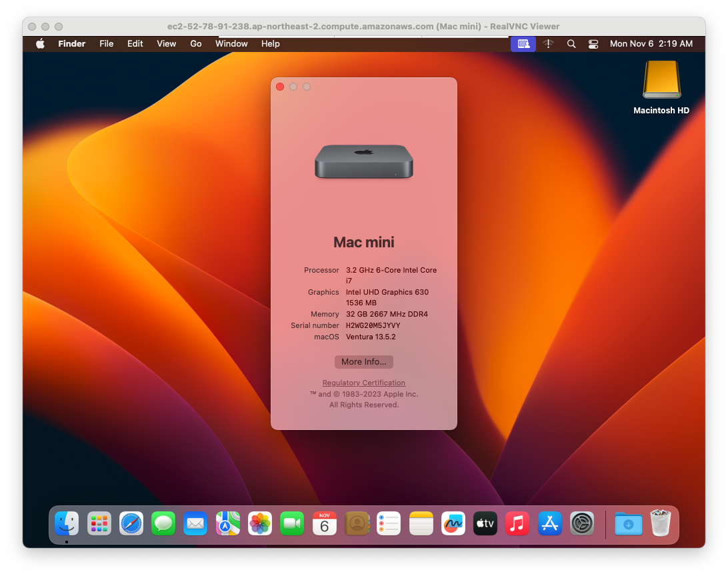Select Macintosh HD desktop drive icon
Image resolution: width=728 pixels, height=576 pixels.
661,80
